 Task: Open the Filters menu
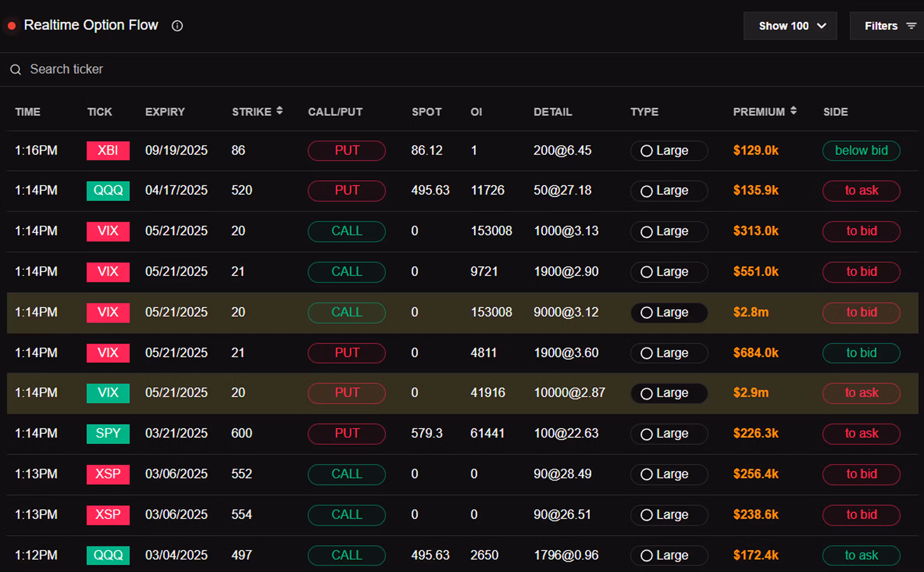(881, 26)
